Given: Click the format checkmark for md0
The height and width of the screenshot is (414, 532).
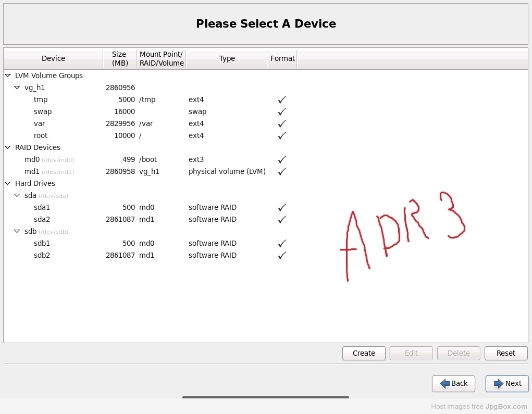Looking at the screenshot, I should [282, 159].
